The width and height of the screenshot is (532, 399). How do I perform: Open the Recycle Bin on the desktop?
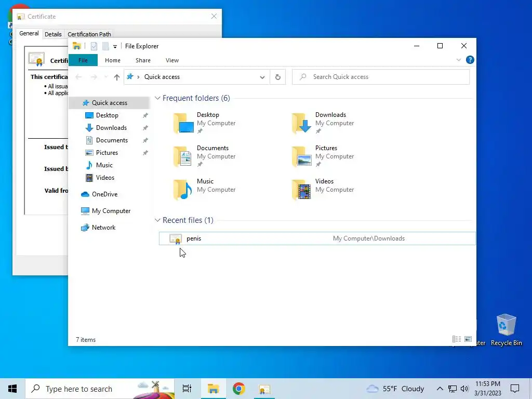coord(506,330)
